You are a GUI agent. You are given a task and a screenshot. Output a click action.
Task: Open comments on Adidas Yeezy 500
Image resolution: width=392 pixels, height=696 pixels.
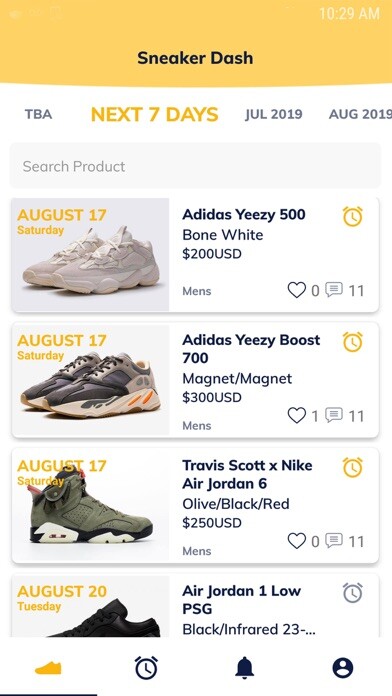[334, 290]
